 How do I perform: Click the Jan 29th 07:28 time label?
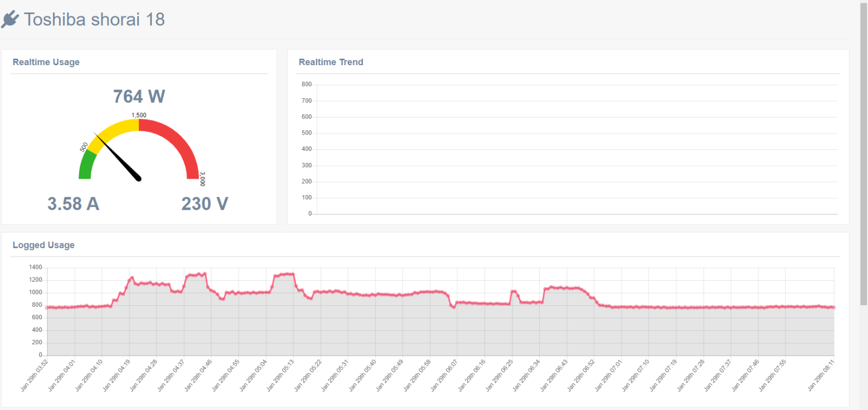[690, 375]
